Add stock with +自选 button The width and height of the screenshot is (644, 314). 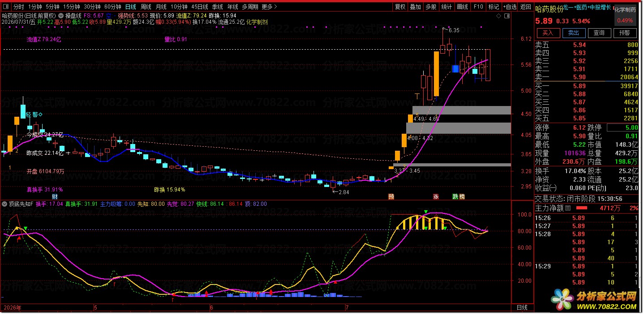click(509, 7)
